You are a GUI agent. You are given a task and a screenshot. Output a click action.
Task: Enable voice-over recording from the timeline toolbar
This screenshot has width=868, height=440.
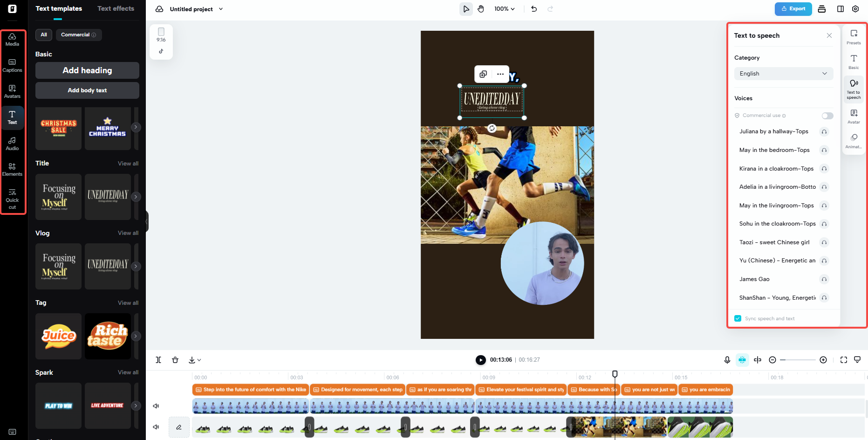click(727, 360)
